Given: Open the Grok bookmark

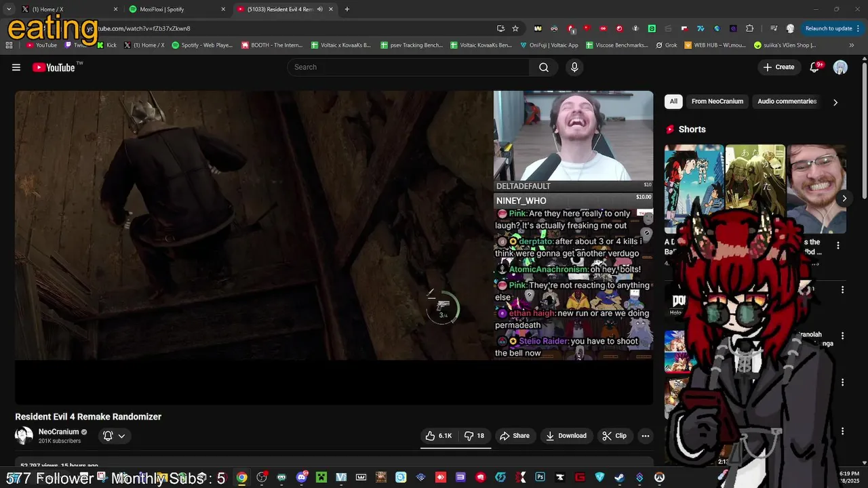Looking at the screenshot, I should point(667,45).
